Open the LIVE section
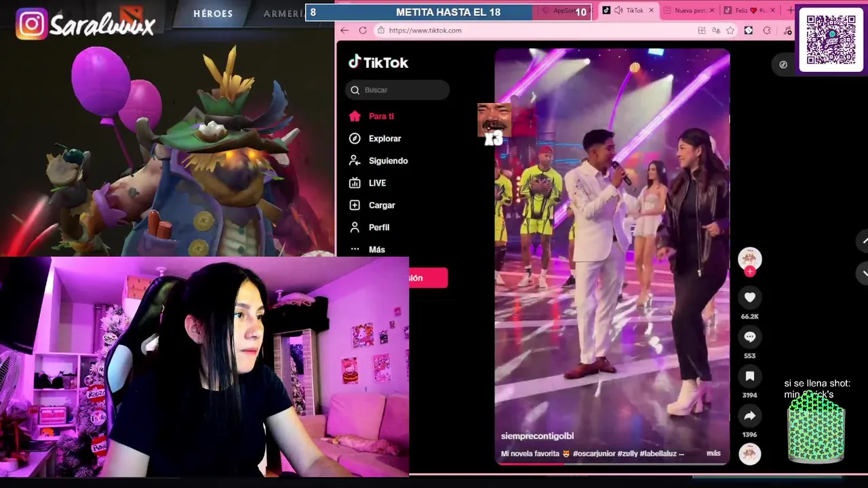 click(x=368, y=183)
